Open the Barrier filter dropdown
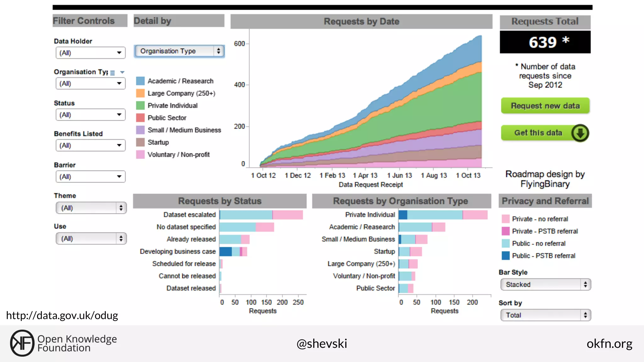This screenshot has height=362, width=644. (x=91, y=177)
